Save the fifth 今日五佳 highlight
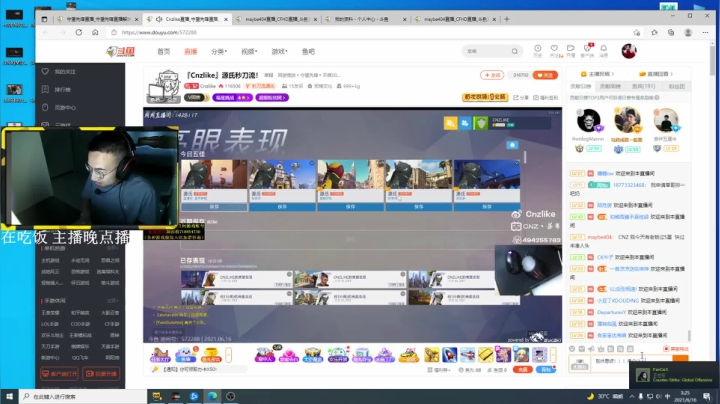The height and width of the screenshot is (404, 720). (487, 207)
